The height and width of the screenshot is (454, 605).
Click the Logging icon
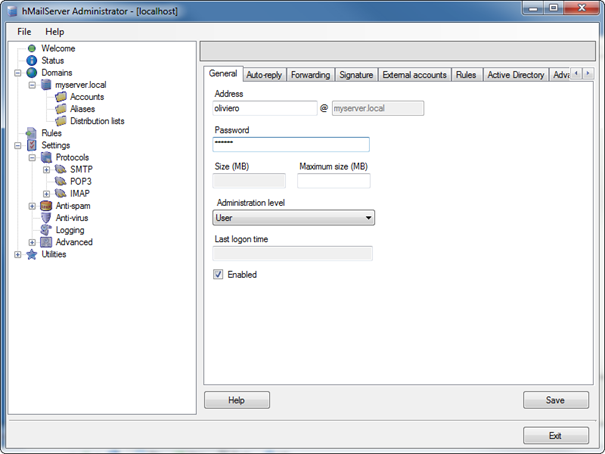[x=46, y=230]
